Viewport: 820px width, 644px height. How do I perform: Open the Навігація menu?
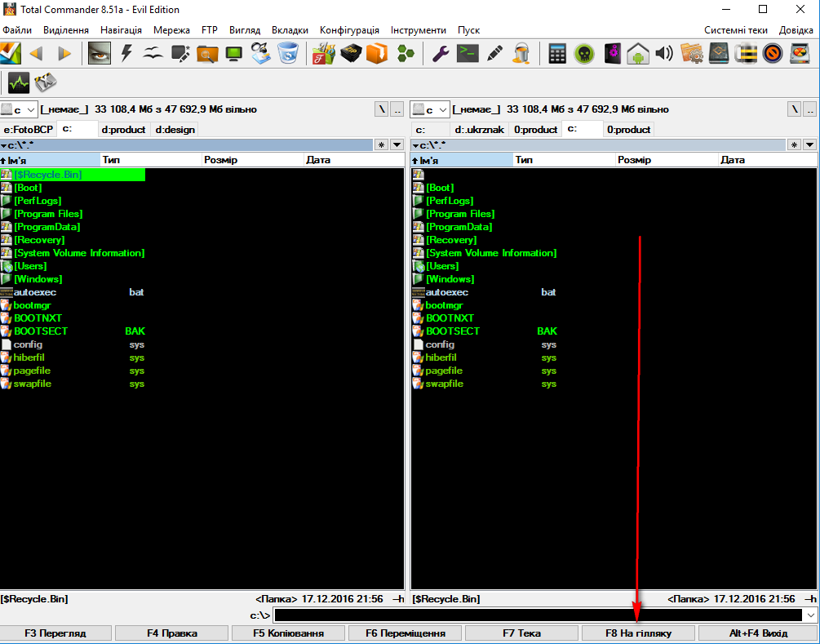tap(121, 30)
